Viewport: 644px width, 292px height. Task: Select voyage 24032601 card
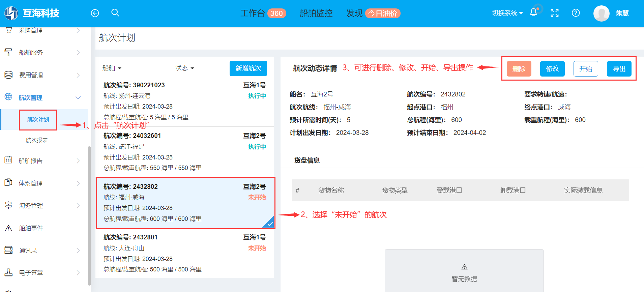click(185, 152)
